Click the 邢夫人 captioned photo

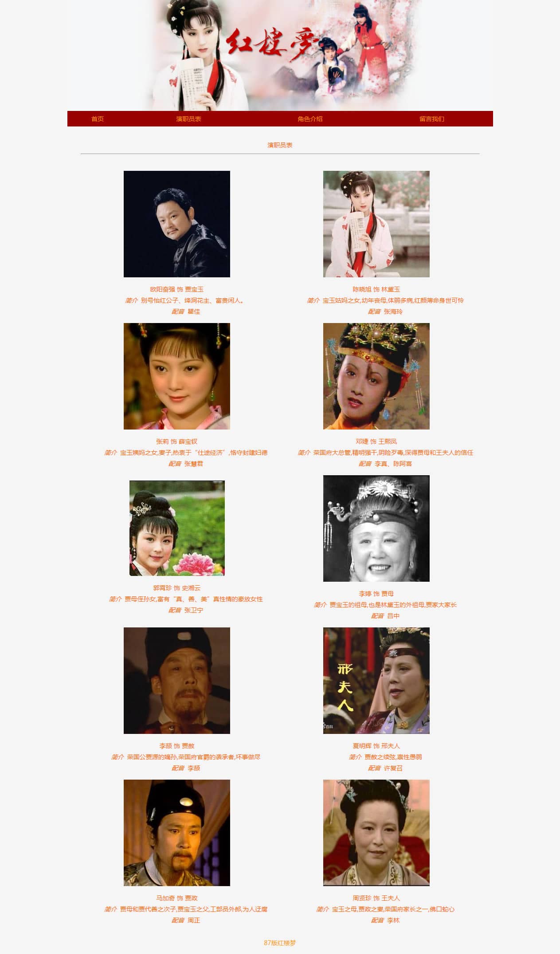[x=376, y=681]
